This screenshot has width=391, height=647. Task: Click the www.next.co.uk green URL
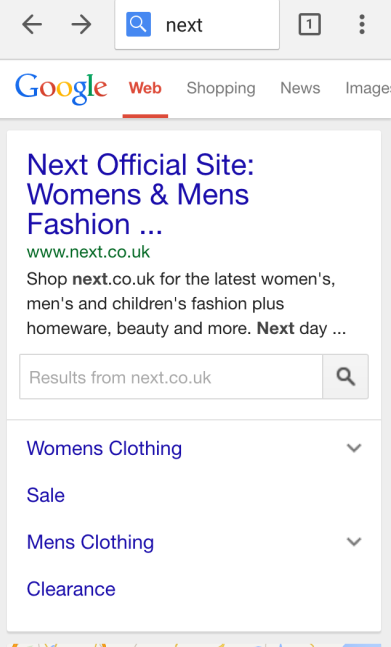tap(88, 252)
